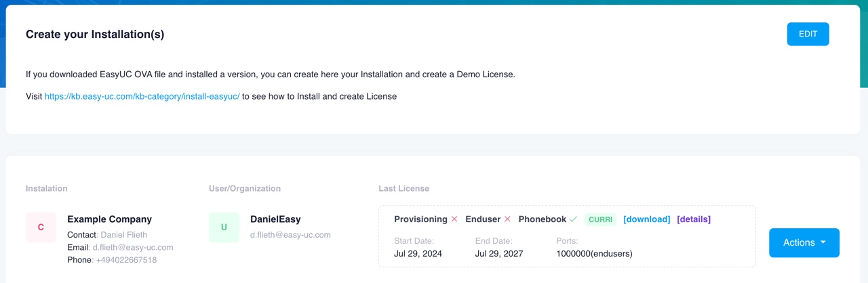The height and width of the screenshot is (283, 868).
Task: Open the kb.easy-uc.com install guide link
Action: 142,96
